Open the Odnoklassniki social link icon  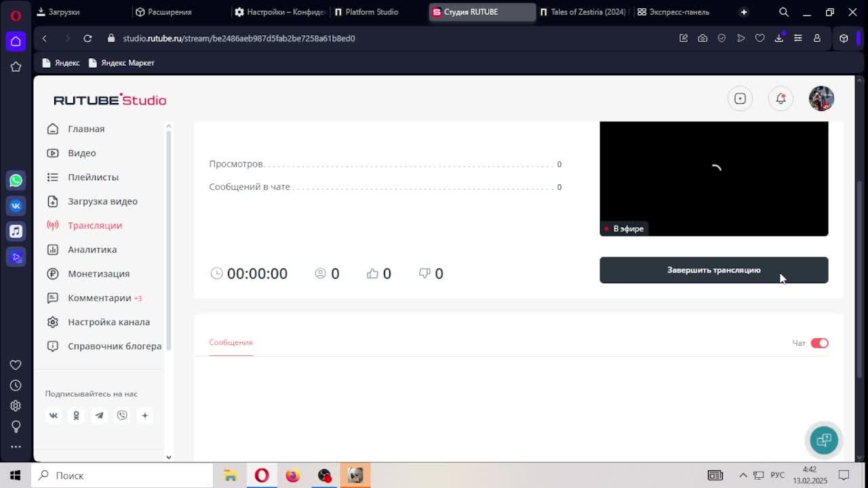point(76,415)
